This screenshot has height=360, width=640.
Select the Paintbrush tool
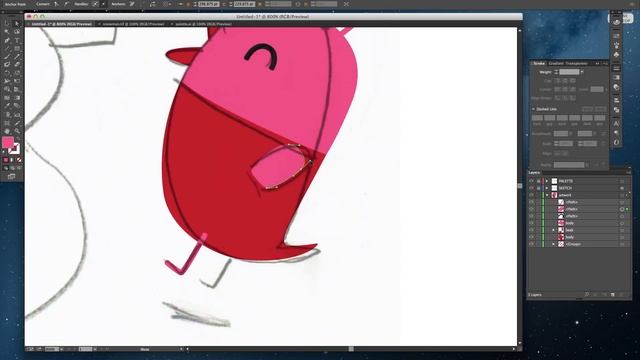pos(7,56)
